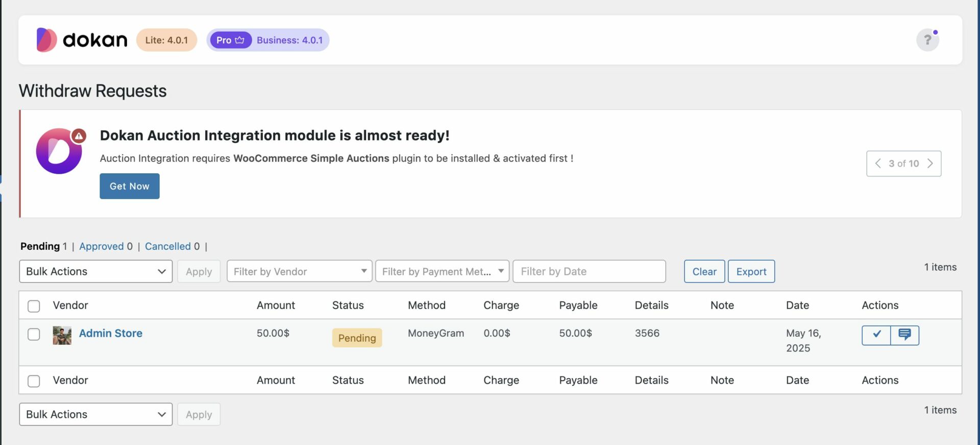Image resolution: width=980 pixels, height=445 pixels.
Task: Click the Withdraw Requests page heading
Action: [93, 91]
